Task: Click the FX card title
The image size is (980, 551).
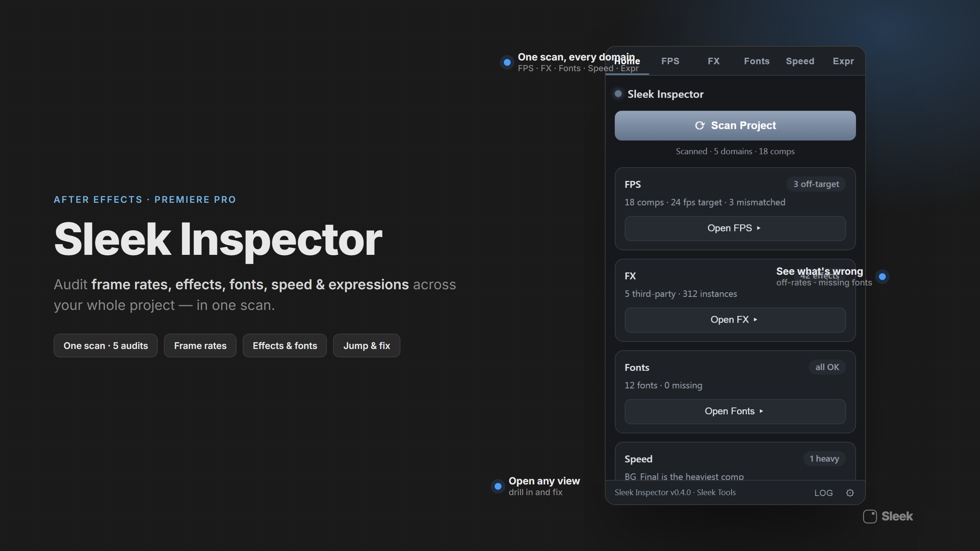Action: point(630,276)
